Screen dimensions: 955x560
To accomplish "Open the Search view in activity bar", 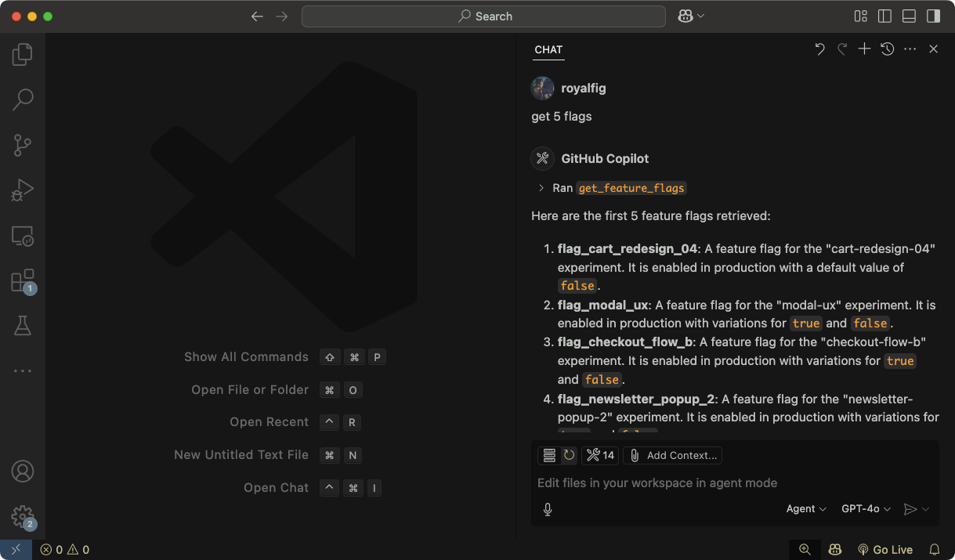I will 23,99.
